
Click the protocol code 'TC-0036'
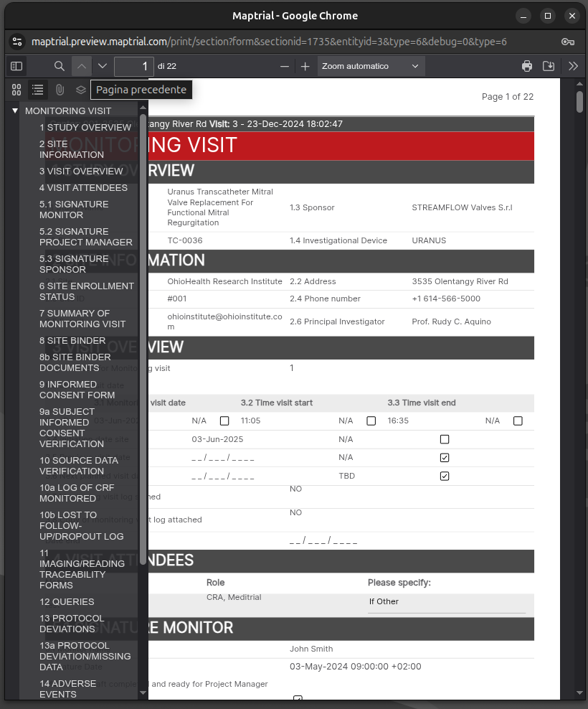185,240
